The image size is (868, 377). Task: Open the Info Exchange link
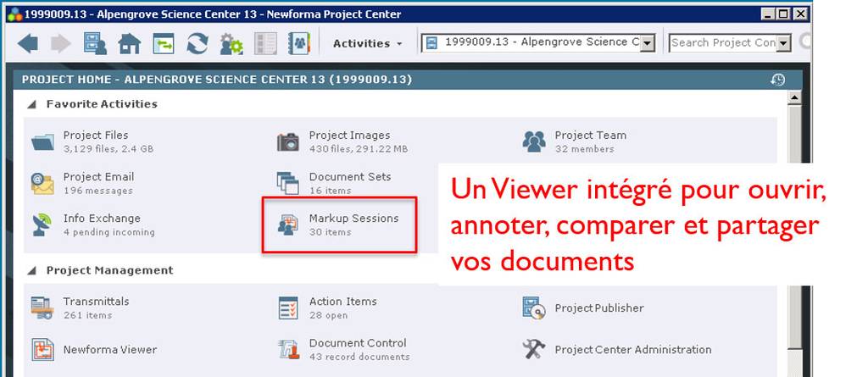click(102, 218)
